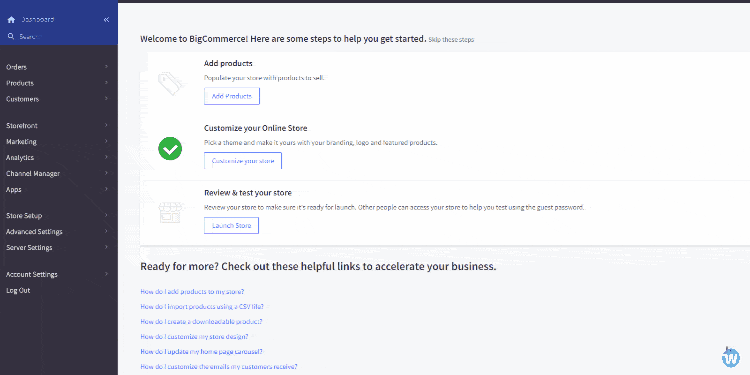Collapse the sidebar with double-chevron icon
Viewport: 750px width, 375px height.
coord(106,20)
